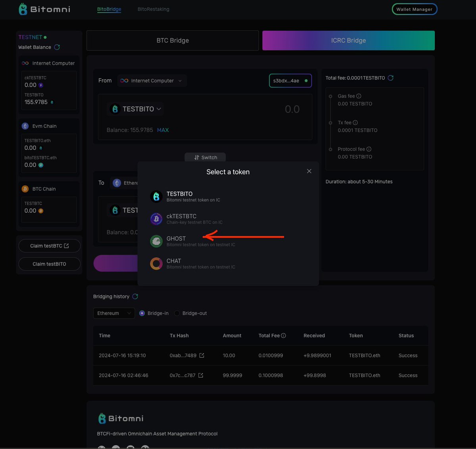
Task: Click the MAX balance link
Action: [163, 130]
